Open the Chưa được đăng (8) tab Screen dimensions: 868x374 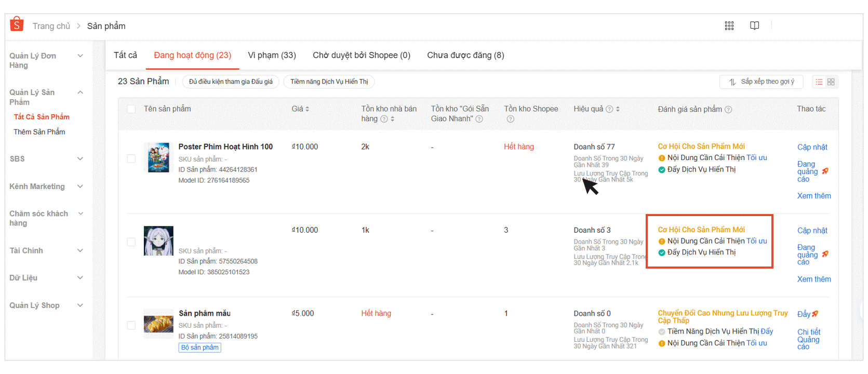coord(465,55)
